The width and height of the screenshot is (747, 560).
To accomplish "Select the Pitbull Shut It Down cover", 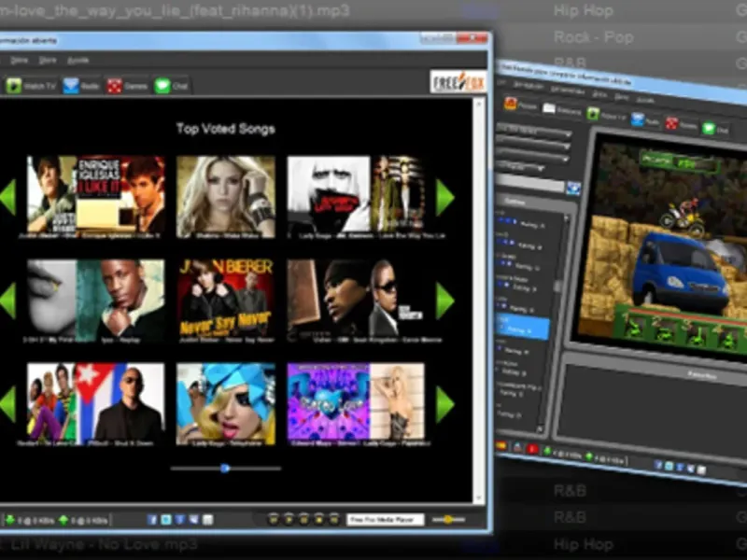I will [120, 402].
